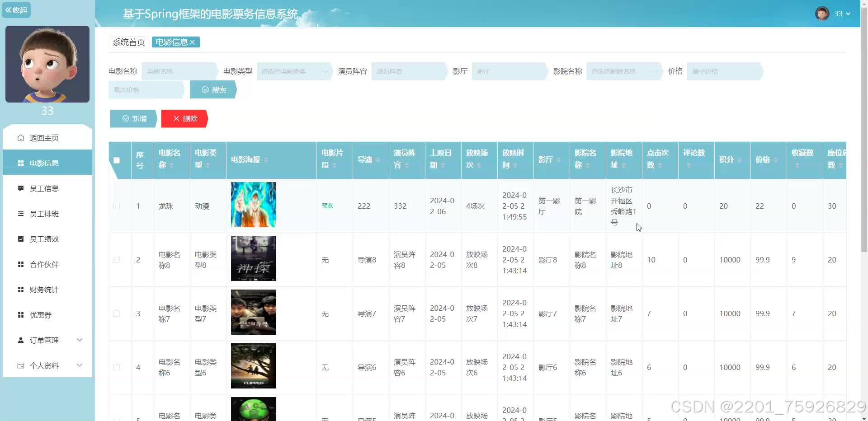Check the row checkbox for 电影名称6
Viewport: 868px width, 421px height.
click(x=117, y=367)
